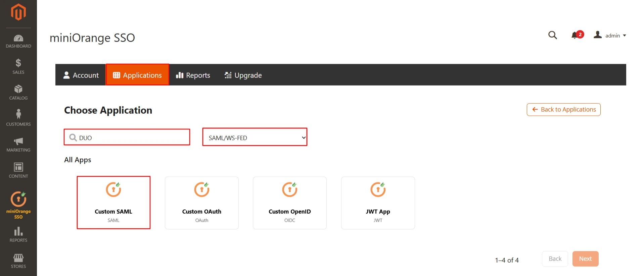Open the Customers sidebar menu
This screenshot has height=276, width=644.
(18, 118)
